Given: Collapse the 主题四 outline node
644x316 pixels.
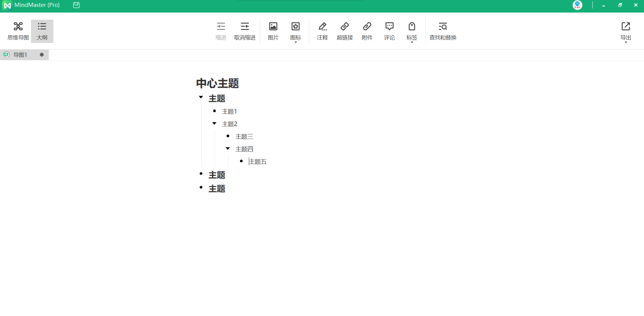Looking at the screenshot, I should pos(228,148).
